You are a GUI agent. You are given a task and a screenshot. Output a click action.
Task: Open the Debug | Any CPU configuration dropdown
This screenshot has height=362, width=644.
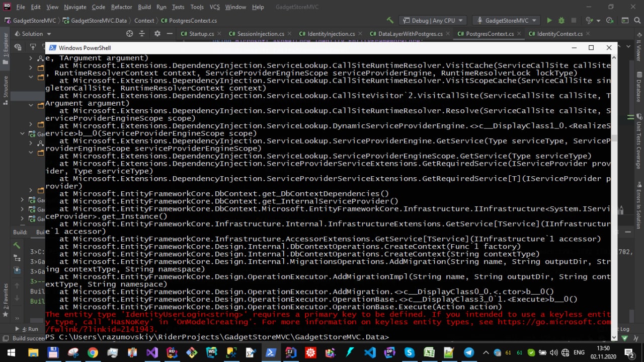[433, 21]
